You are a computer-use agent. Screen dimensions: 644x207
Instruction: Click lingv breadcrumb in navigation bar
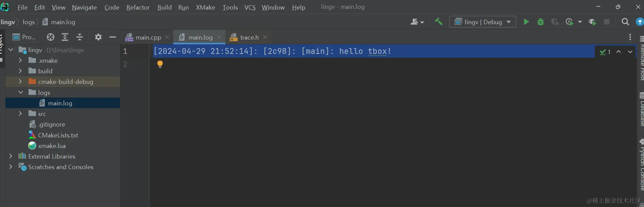click(8, 22)
